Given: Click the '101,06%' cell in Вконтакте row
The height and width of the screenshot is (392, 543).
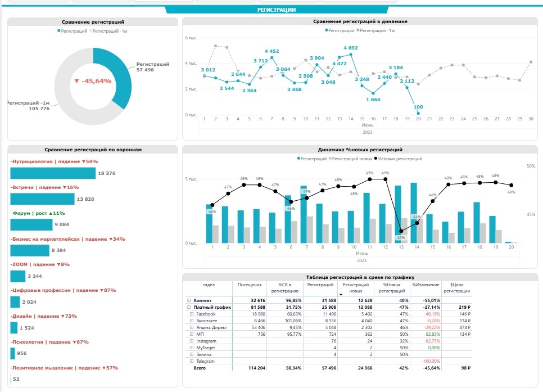Looking at the screenshot, I should tap(293, 321).
